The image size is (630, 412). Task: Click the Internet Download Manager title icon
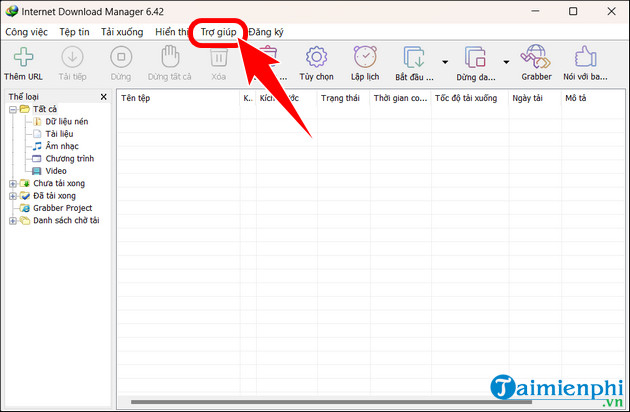tap(11, 11)
